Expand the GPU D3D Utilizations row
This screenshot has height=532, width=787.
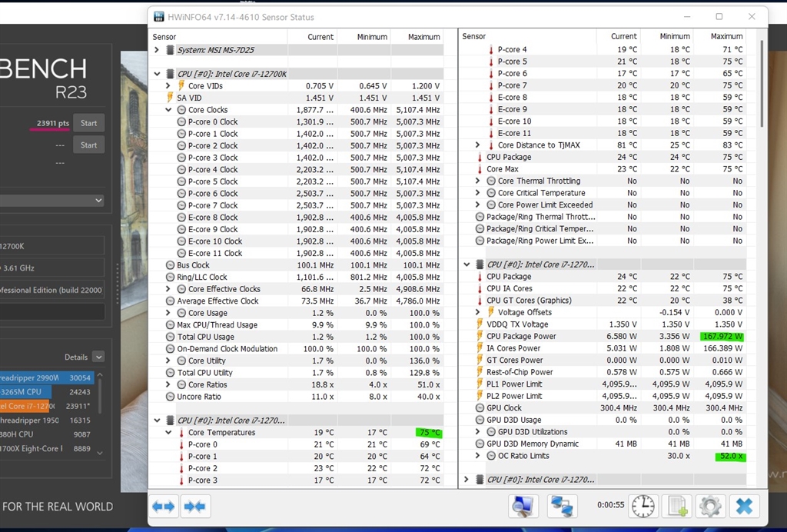478,431
